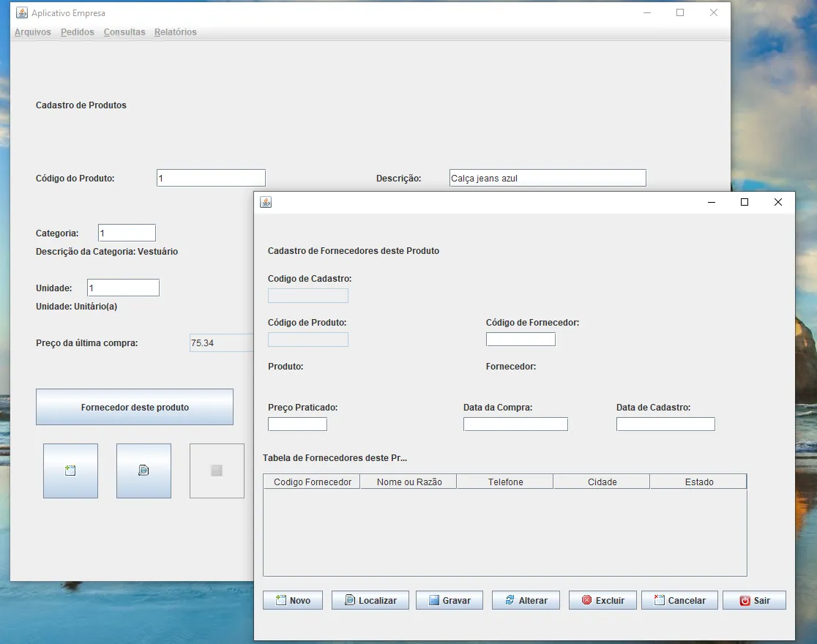Maximize the Aplicativo Empresa window
The width and height of the screenshot is (817, 644).
pos(680,12)
